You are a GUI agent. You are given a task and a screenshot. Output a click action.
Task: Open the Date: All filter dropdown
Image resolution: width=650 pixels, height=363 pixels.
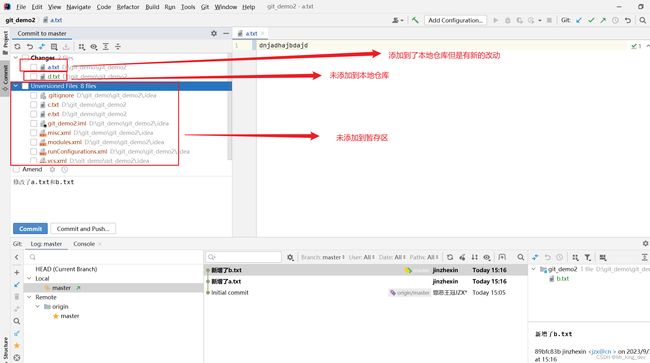click(x=392, y=257)
